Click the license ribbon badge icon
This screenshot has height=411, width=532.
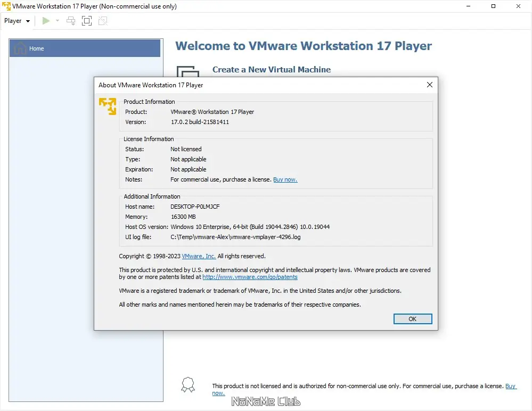188,385
